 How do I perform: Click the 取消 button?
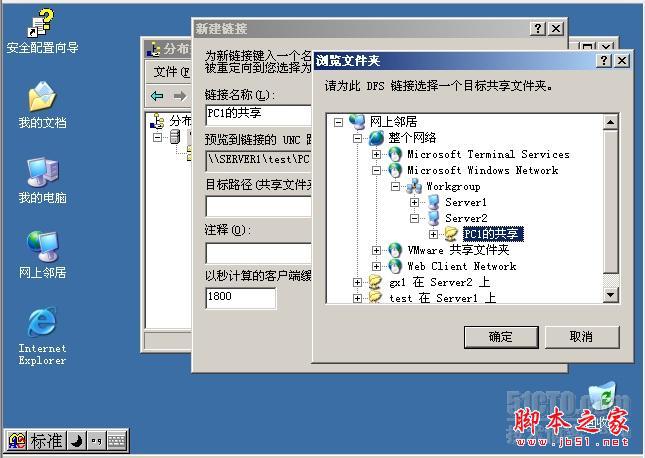[x=582, y=337]
